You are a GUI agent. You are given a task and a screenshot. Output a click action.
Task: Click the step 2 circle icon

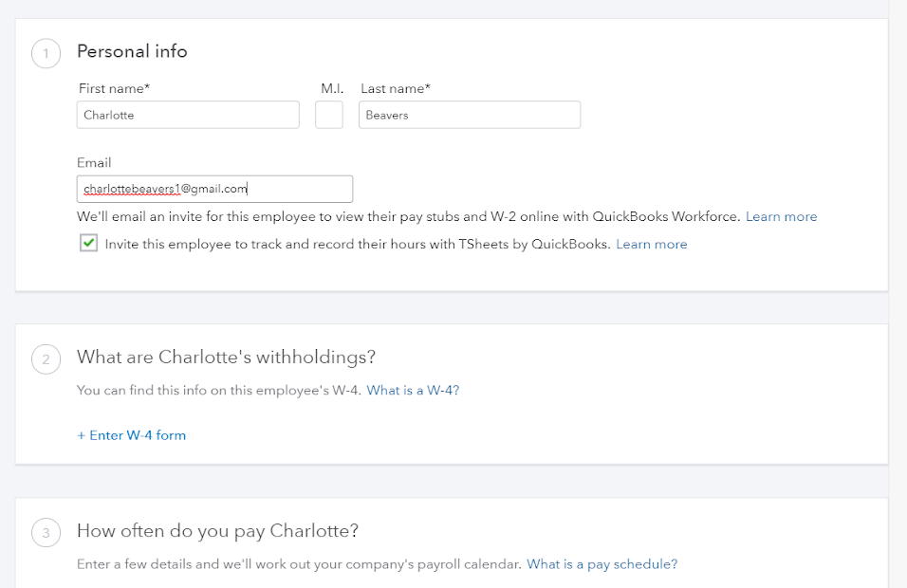[x=46, y=359]
